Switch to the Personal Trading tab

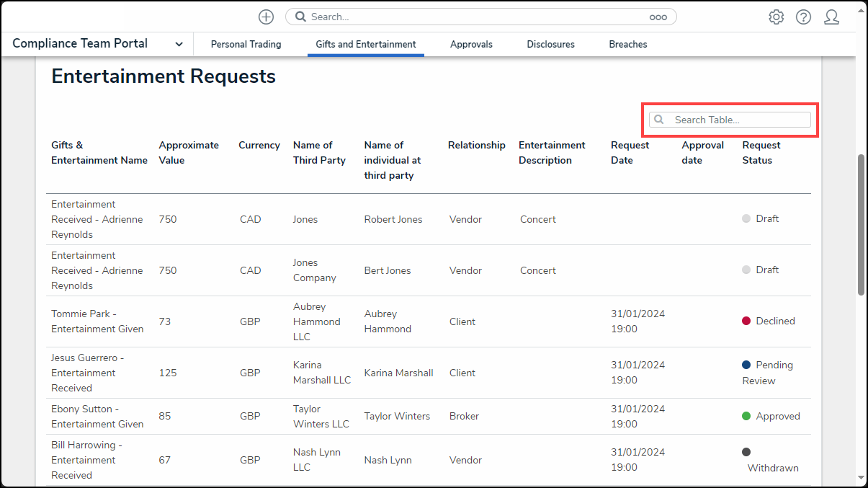tap(246, 44)
